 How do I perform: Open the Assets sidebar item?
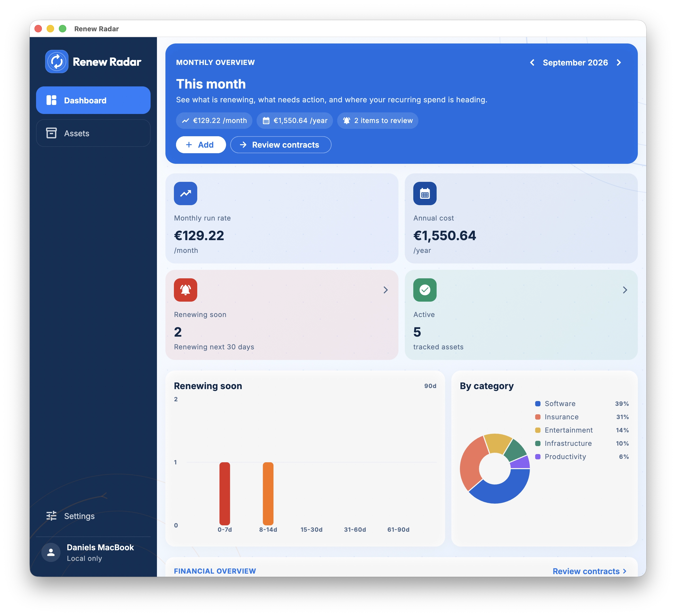(93, 133)
